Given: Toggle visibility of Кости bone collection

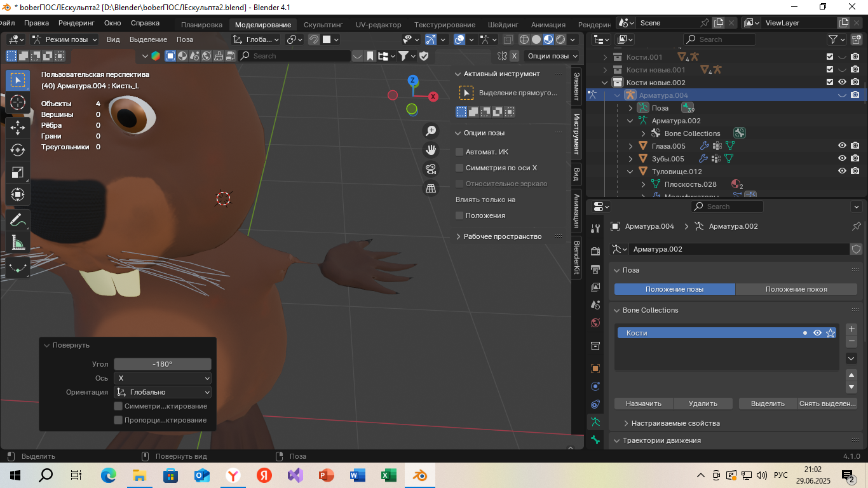Looking at the screenshot, I should tap(818, 333).
